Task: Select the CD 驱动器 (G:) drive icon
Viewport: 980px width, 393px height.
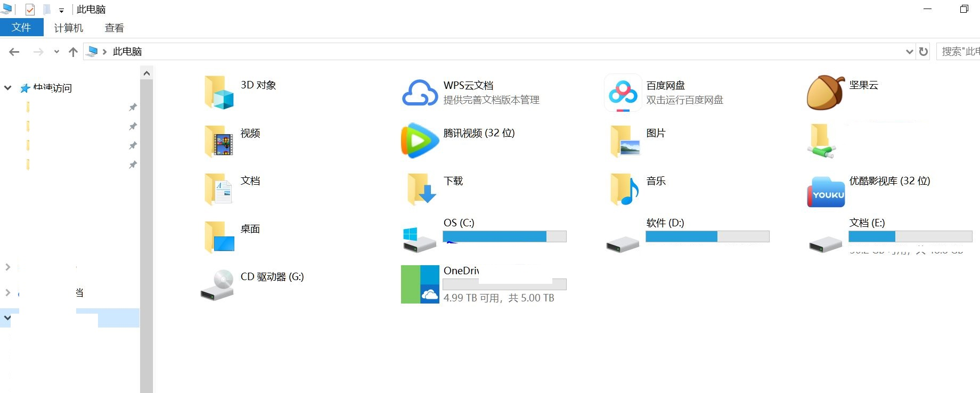Action: point(218,285)
